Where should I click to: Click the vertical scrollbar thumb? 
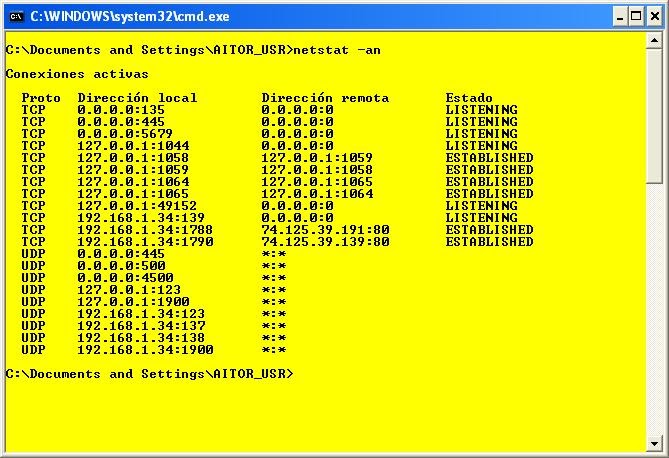654,116
